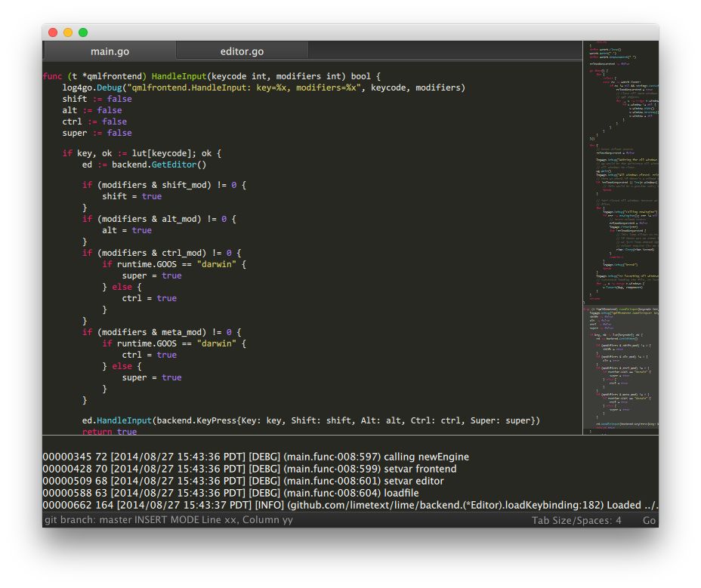
Task: Click the 'ed := backend.GetEditor()' line
Action: click(144, 165)
